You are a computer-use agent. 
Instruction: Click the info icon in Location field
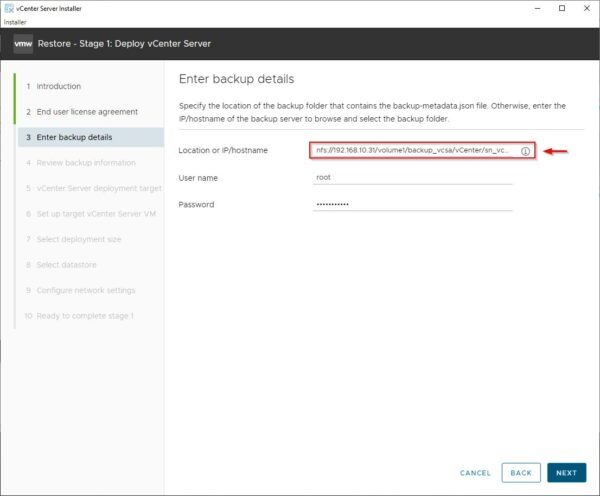(x=525, y=151)
